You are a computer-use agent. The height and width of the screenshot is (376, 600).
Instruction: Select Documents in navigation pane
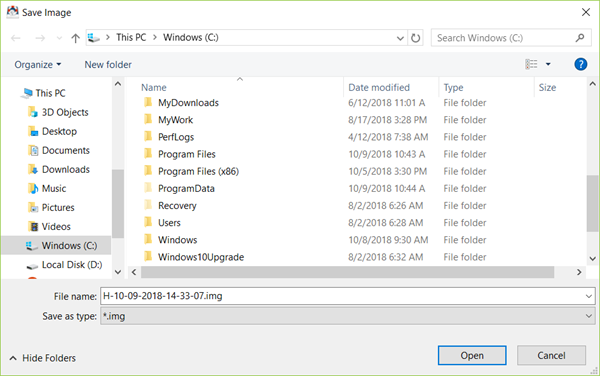[65, 150]
